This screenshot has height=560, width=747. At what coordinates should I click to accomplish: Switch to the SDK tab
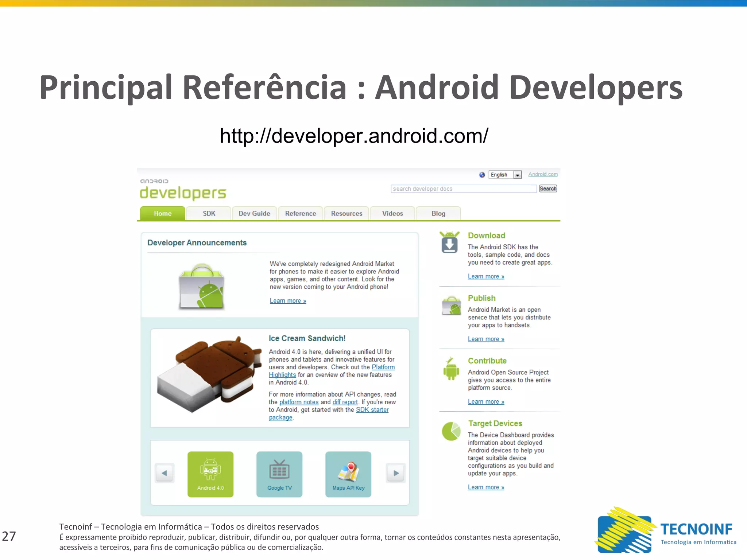pos(209,213)
